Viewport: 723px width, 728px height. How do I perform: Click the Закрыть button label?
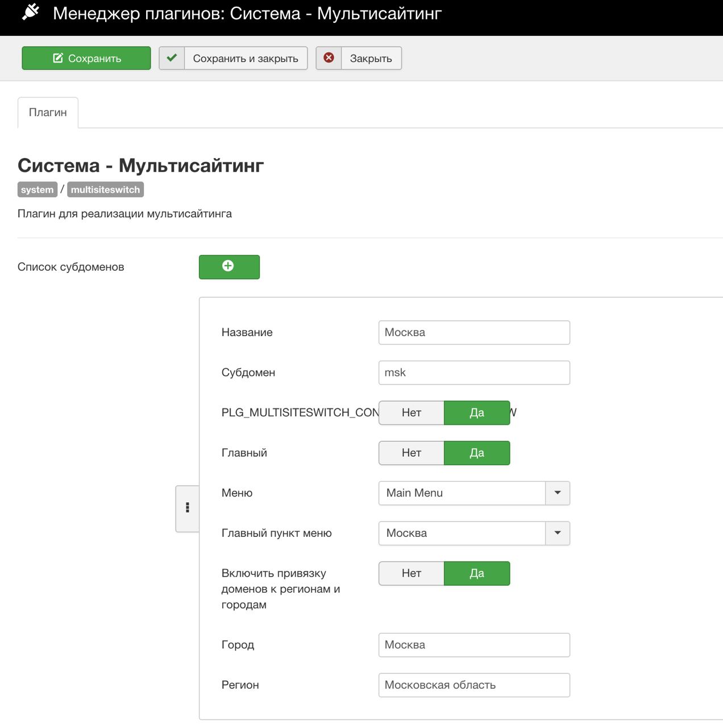pyautogui.click(x=371, y=58)
